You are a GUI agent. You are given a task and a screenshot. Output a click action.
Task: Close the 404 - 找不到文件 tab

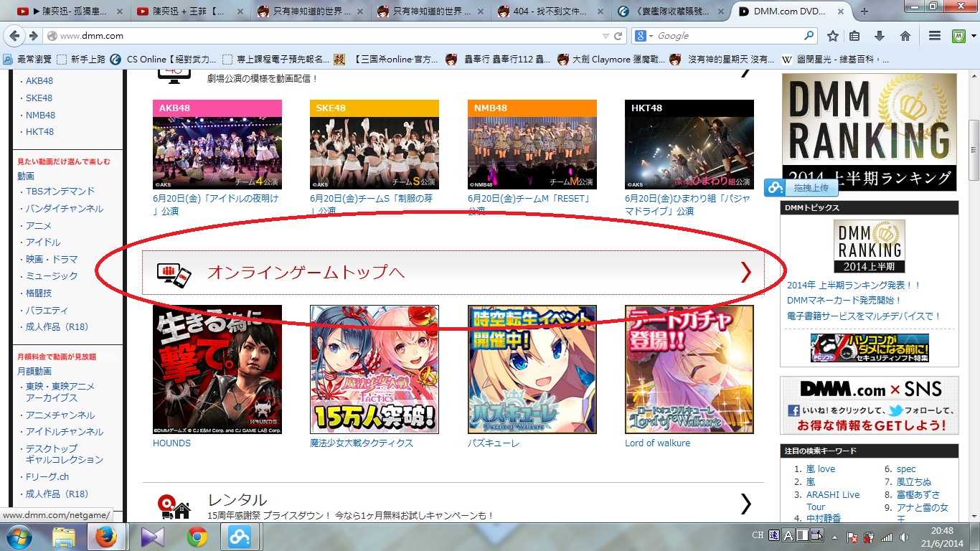pyautogui.click(x=600, y=11)
